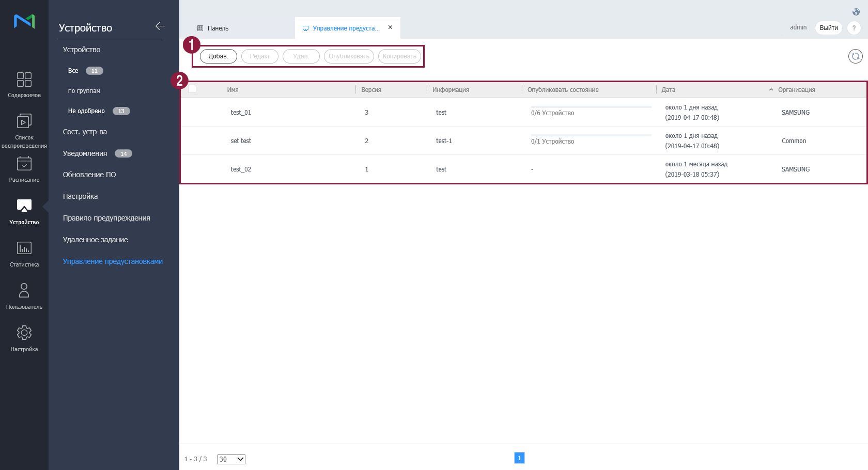Screen dimensions: 868x470
Task: Close the Управление предуста... tab
Action: click(390, 27)
